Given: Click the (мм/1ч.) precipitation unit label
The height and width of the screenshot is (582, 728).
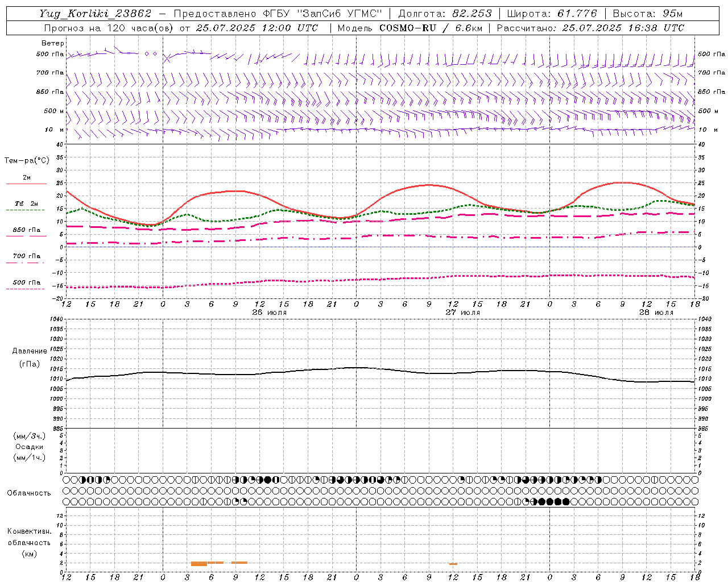Looking at the screenshot, I should coord(30,458).
